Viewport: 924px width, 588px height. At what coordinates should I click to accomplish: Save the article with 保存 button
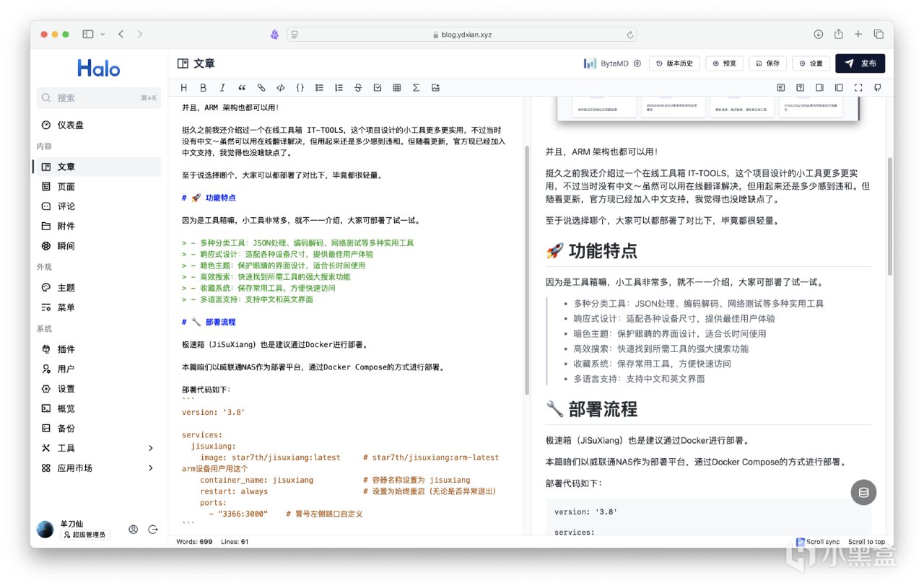tap(767, 63)
